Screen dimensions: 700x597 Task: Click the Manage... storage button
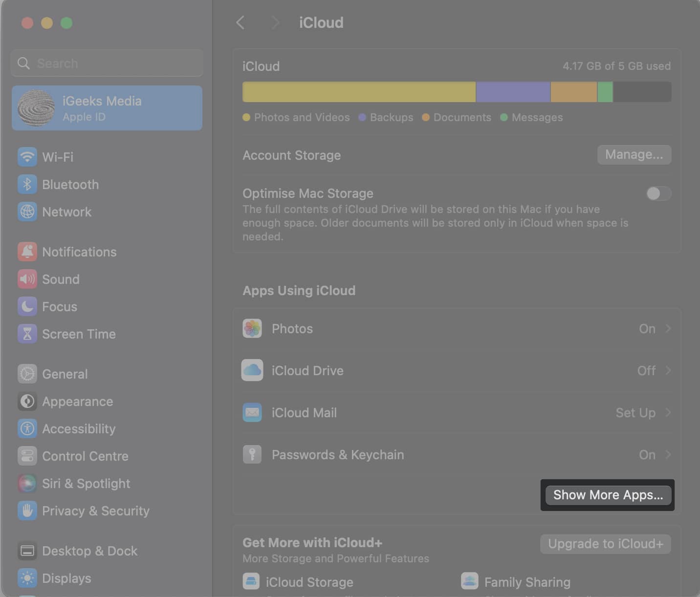(x=634, y=154)
